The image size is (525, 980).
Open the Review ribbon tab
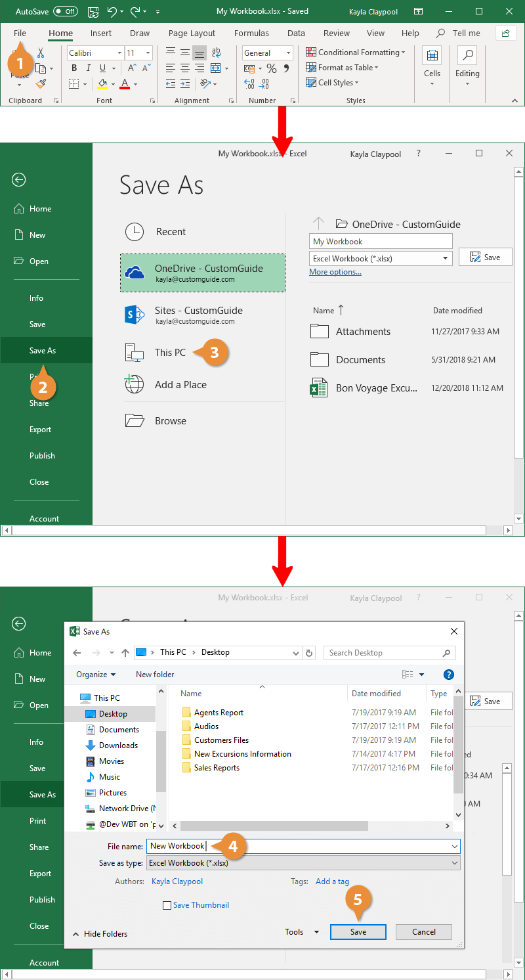point(336,33)
